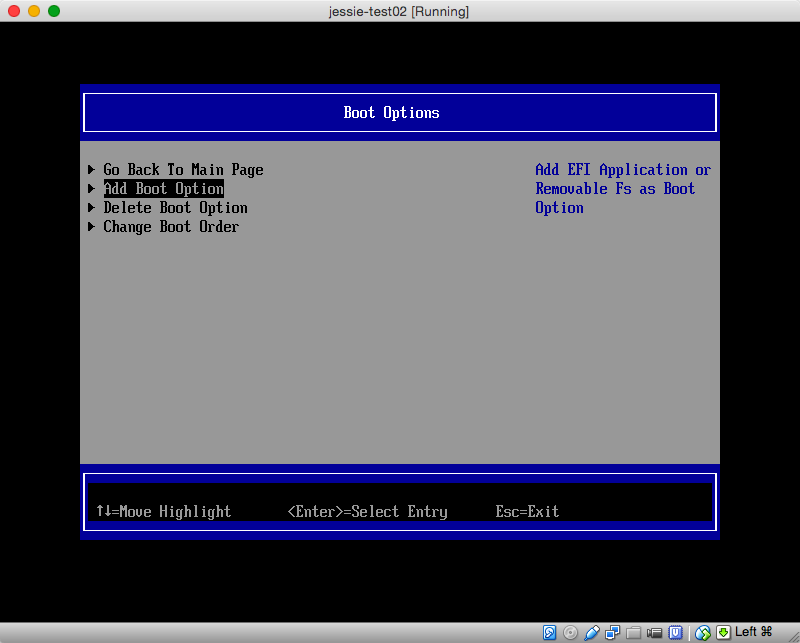The height and width of the screenshot is (643, 800).
Task: Click the network adapters icon
Action: click(x=612, y=633)
